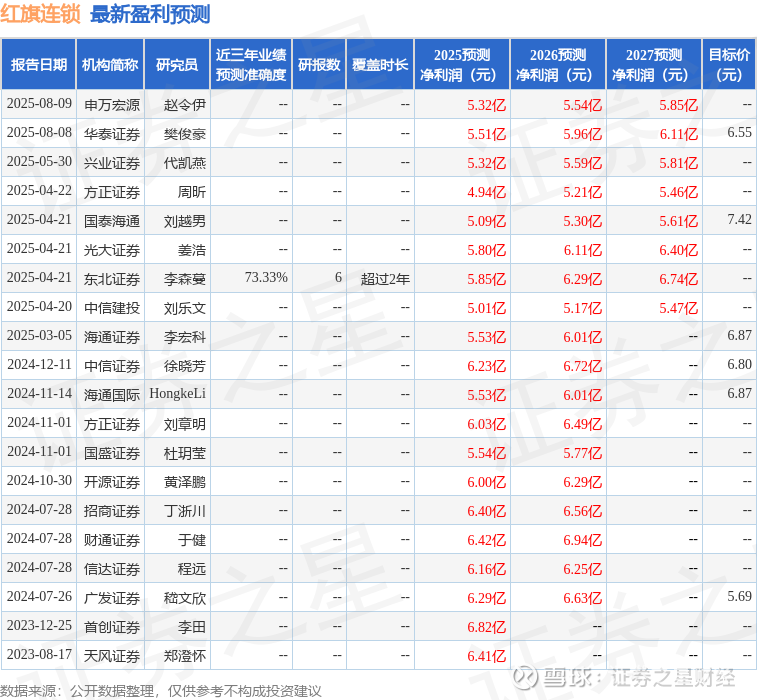Screen dimensions: 757x700
Task: Click the 6.94亿 profit value
Action: 583,540
